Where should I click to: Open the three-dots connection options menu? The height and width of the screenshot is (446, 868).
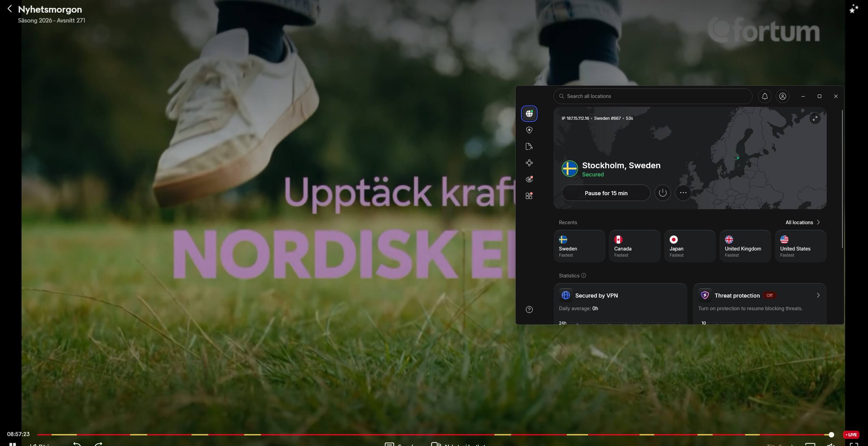[683, 193]
